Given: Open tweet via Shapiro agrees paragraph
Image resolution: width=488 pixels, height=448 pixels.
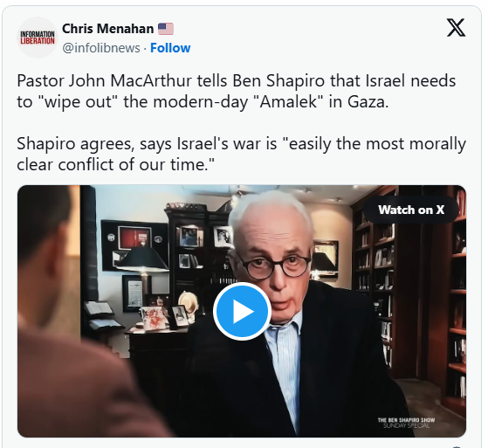Looking at the screenshot, I should pos(241,154).
